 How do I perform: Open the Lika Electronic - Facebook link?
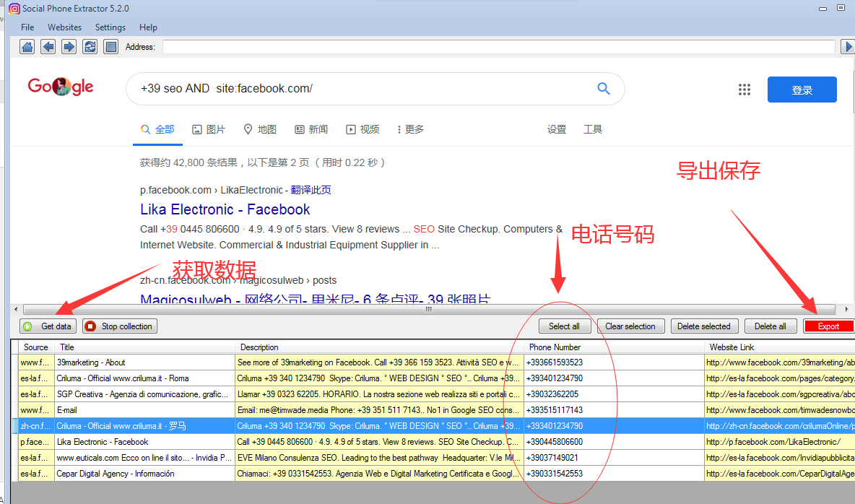point(226,209)
